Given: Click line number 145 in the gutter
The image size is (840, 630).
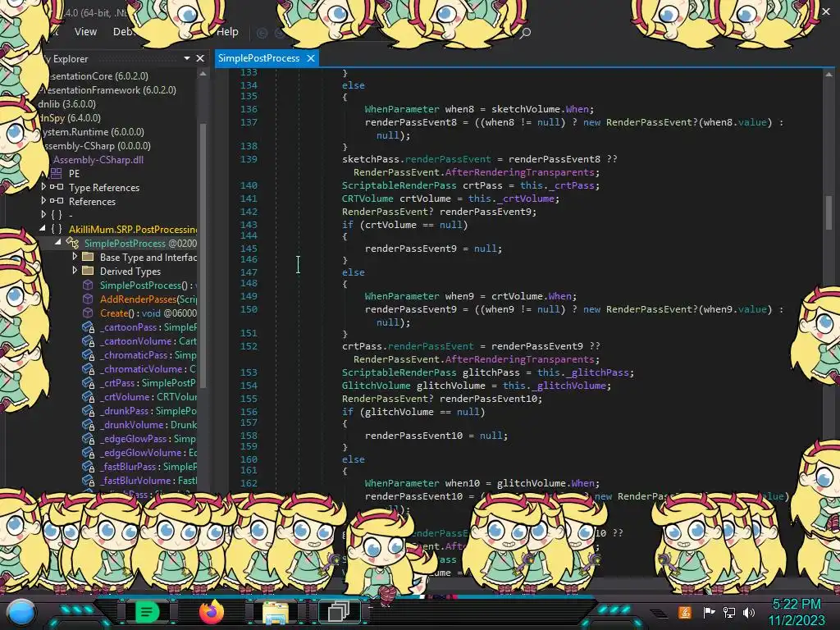Looking at the screenshot, I should (x=249, y=248).
